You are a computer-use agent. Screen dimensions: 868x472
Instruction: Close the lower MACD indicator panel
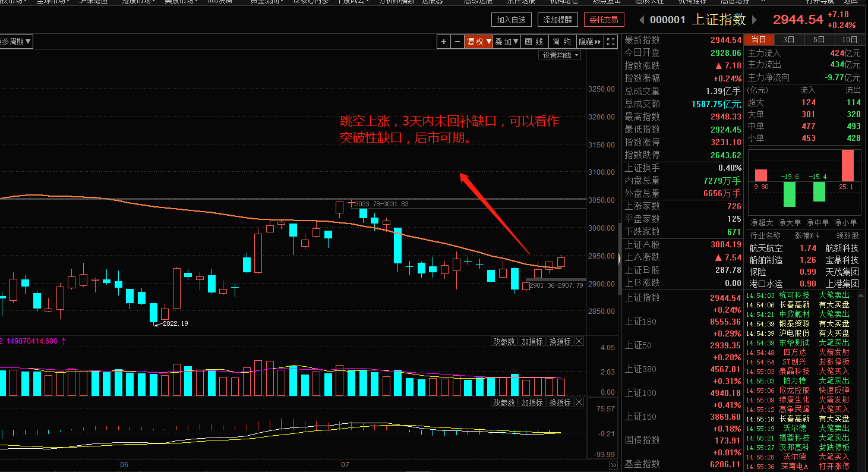579,402
